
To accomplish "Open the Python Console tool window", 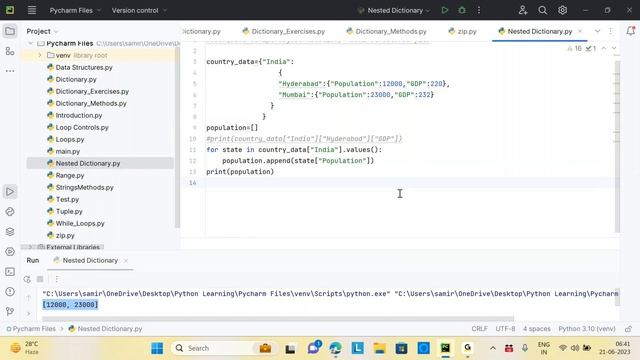I will pyautogui.click(x=10, y=212).
